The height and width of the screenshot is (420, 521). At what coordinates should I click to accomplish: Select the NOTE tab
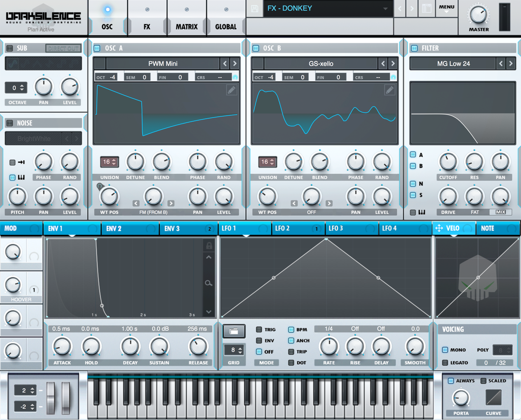point(498,228)
